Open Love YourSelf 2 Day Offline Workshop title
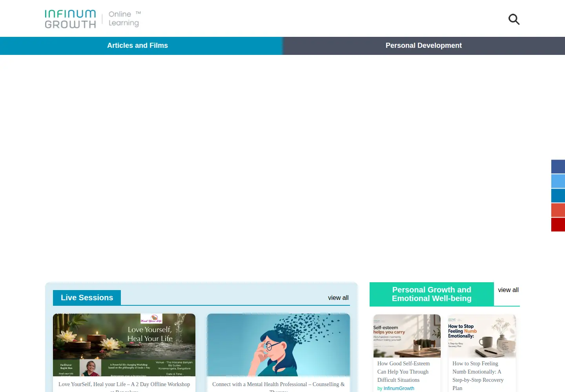The height and width of the screenshot is (392, 565). pyautogui.click(x=124, y=387)
